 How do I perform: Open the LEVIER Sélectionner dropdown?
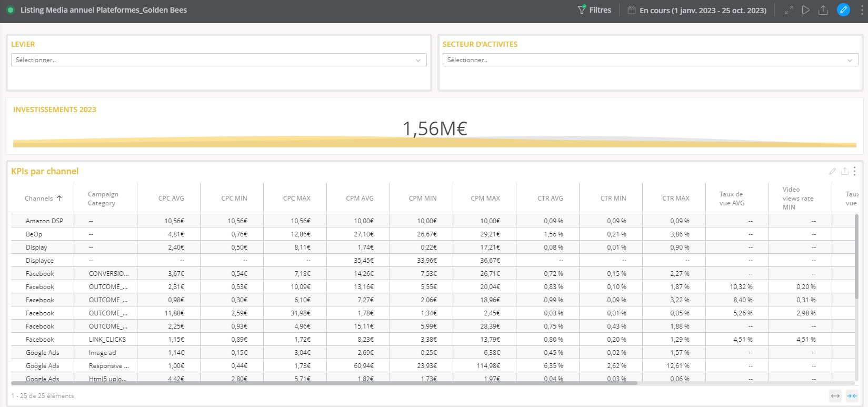(218, 60)
